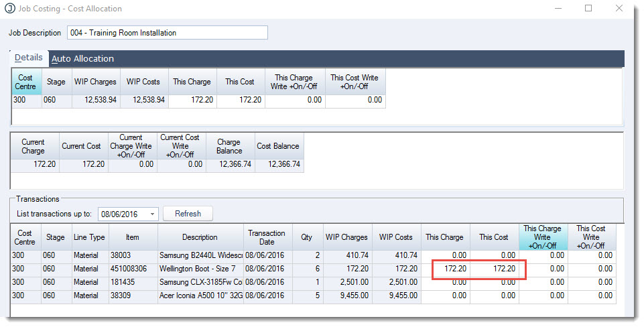Viewport: 644px width, 327px height.
Task: Minimize the Job Costing window
Action: pos(558,8)
